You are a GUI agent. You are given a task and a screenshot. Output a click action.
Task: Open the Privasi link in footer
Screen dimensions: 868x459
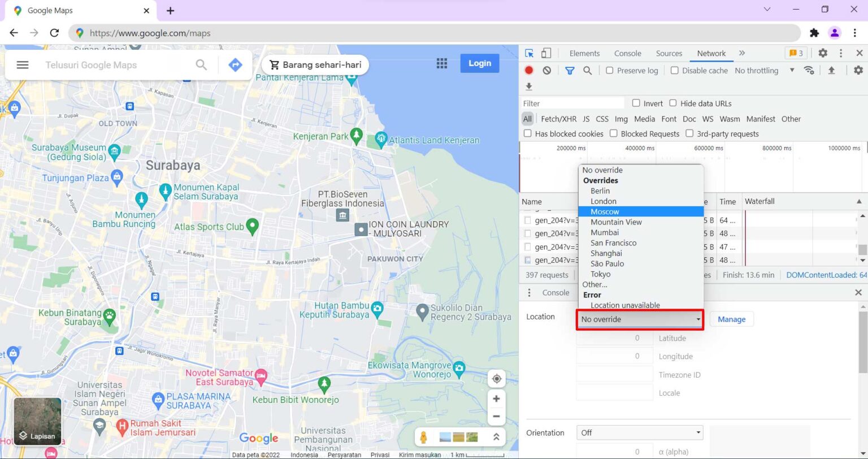click(x=380, y=454)
